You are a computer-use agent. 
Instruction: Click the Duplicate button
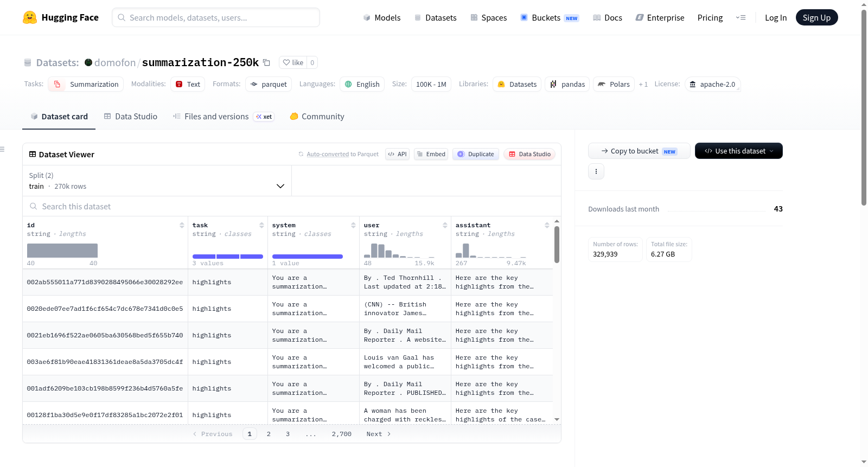point(476,154)
